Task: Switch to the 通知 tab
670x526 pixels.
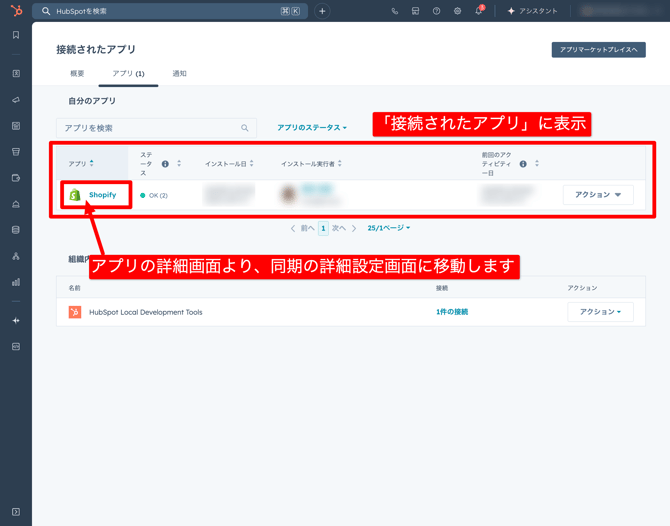Action: point(180,74)
